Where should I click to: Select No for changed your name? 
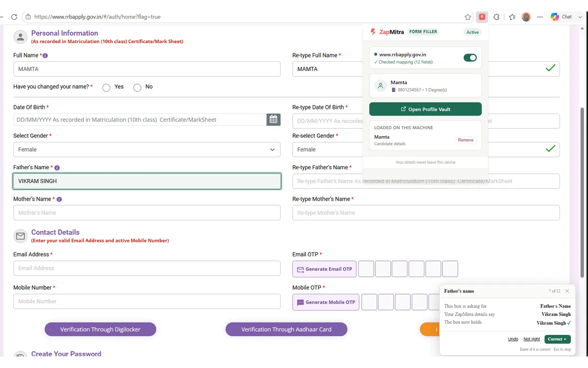click(137, 87)
